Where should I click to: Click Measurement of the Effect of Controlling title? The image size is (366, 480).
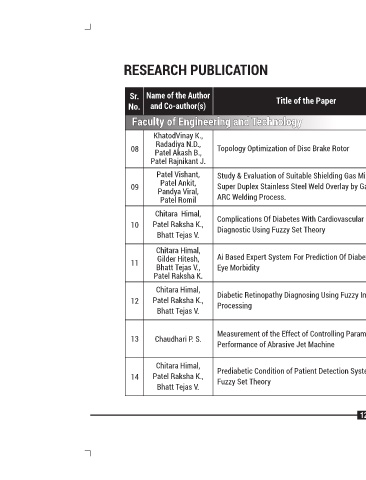coord(291,339)
